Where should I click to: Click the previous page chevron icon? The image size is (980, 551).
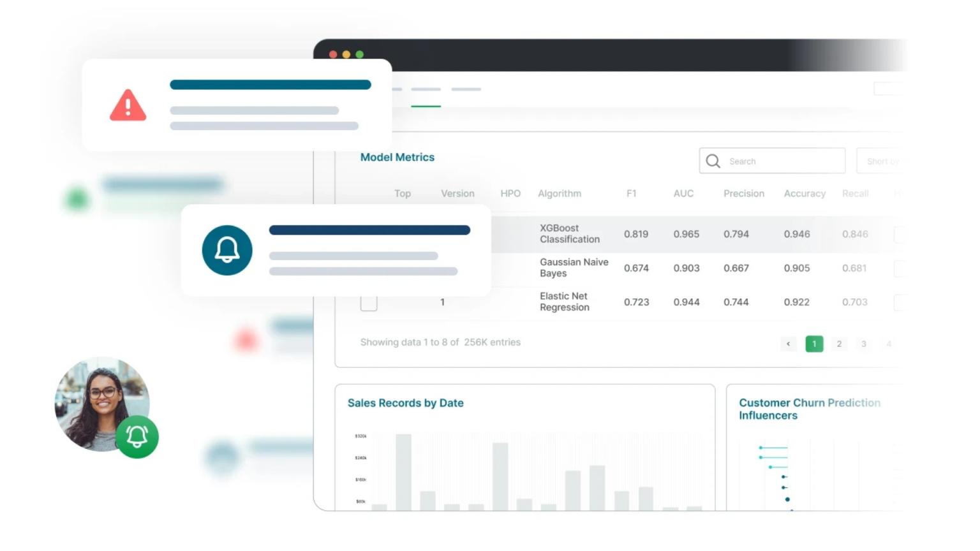789,344
